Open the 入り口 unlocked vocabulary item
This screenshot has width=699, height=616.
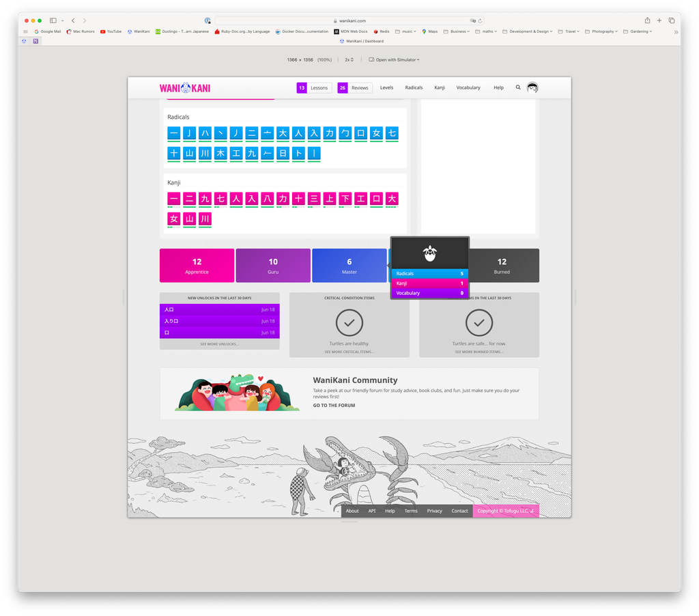(219, 321)
